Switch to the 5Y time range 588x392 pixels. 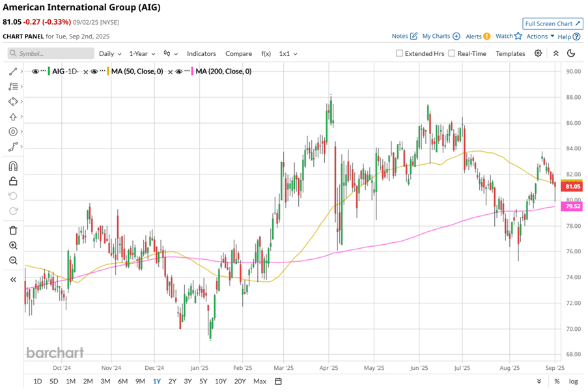(x=203, y=381)
